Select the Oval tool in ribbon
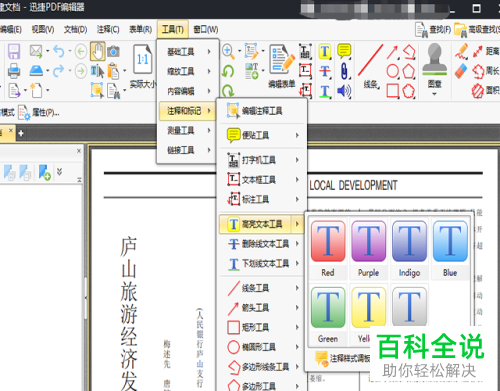 pyautogui.click(x=393, y=71)
